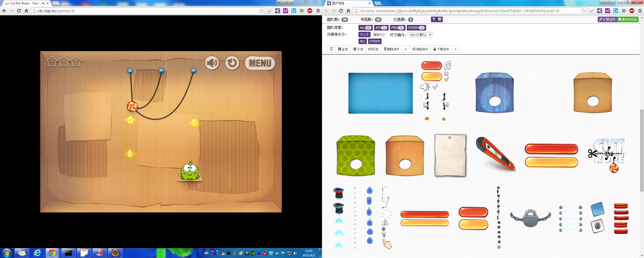The width and height of the screenshot is (644, 258).
Task: Select 不小于 resolution mode
Action: 364,35
